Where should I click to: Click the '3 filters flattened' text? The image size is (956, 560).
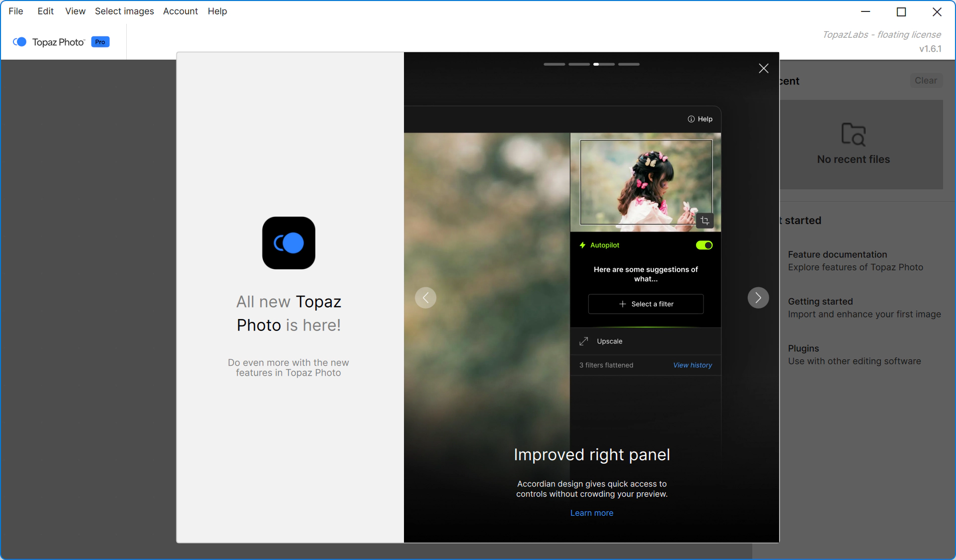coord(606,365)
